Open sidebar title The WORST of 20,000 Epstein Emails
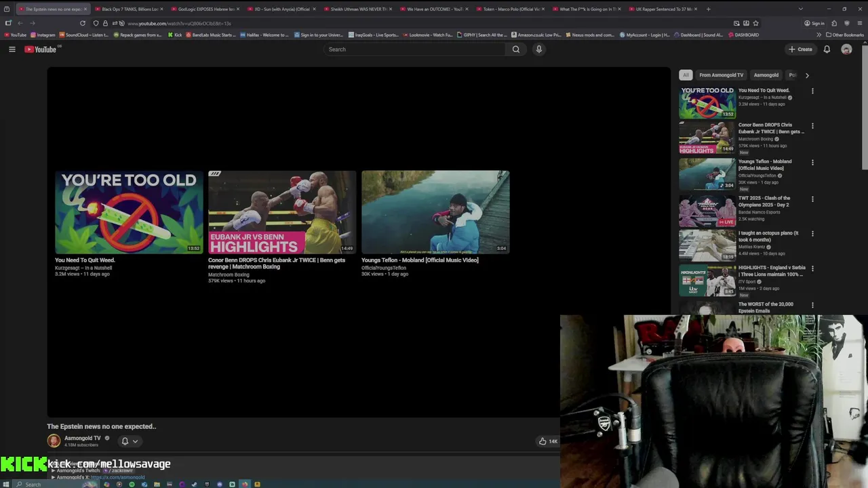The width and height of the screenshot is (868, 488). 766,307
